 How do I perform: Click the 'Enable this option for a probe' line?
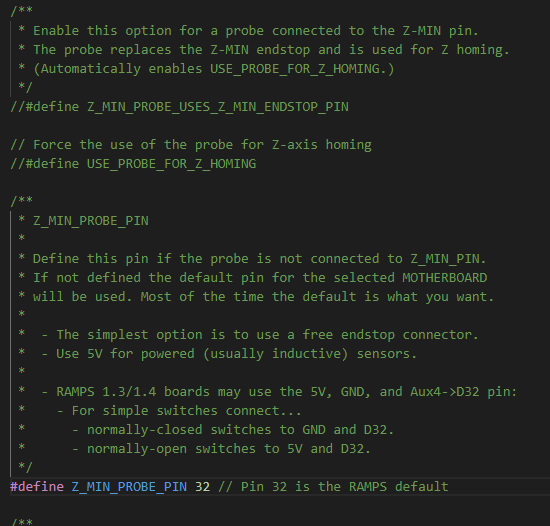[248, 31]
